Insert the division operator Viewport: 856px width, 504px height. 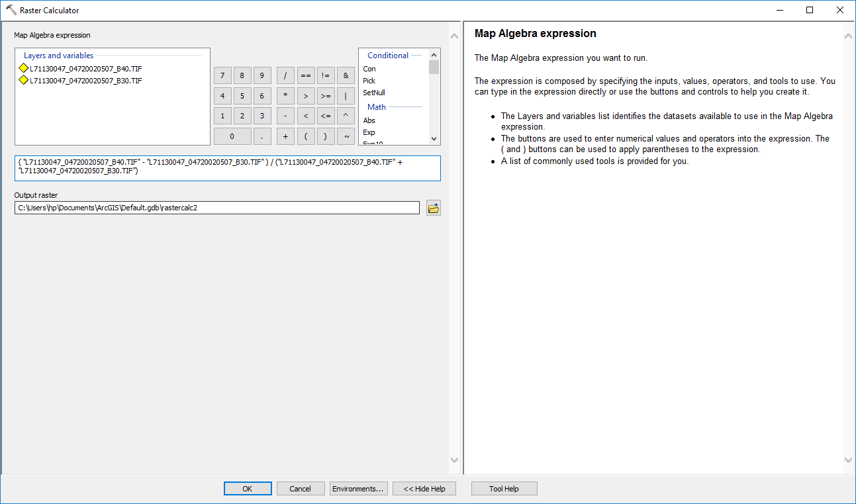(285, 75)
